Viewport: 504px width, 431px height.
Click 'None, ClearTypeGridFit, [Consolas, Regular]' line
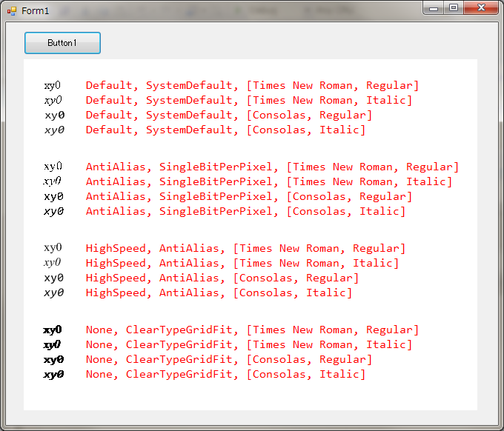(x=229, y=359)
